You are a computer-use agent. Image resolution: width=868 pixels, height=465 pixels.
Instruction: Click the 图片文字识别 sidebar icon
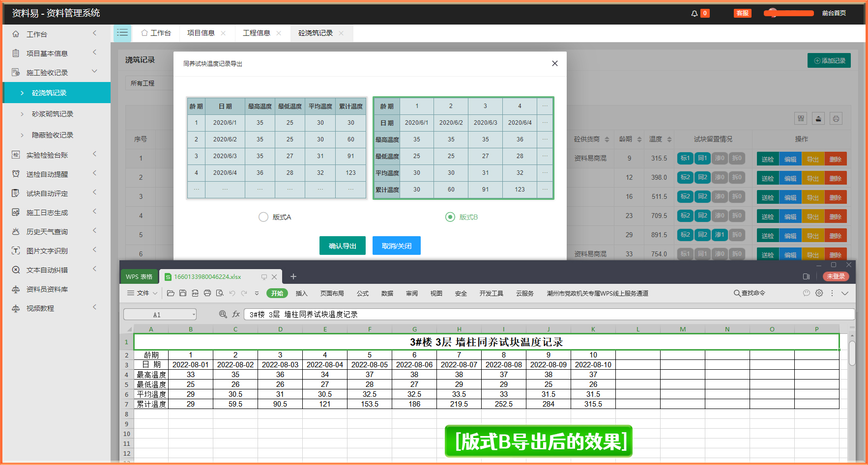(x=16, y=250)
